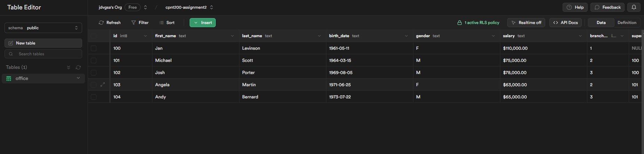This screenshot has height=154, width=644.
Task: Click the Search tables input field
Action: tap(43, 54)
